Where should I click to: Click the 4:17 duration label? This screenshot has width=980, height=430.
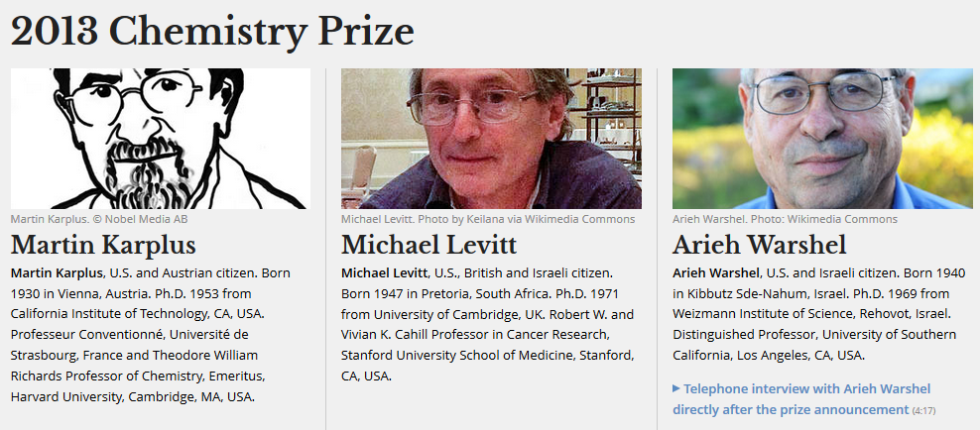(x=923, y=410)
